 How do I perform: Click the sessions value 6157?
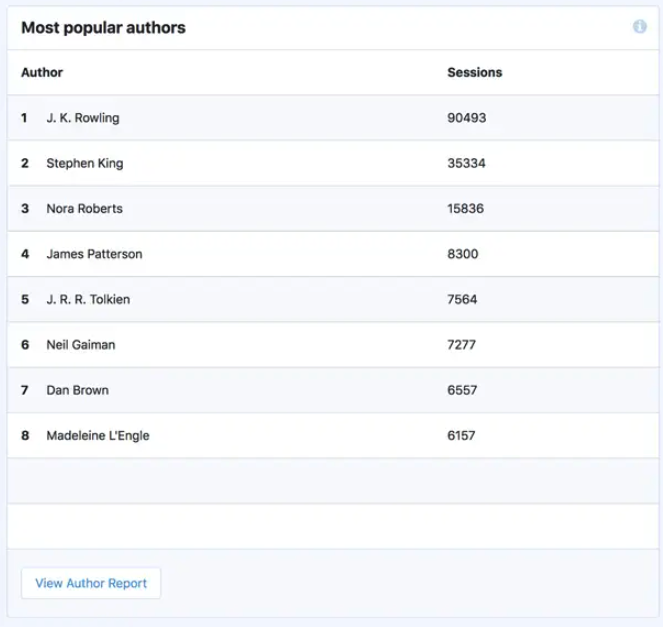pyautogui.click(x=461, y=435)
